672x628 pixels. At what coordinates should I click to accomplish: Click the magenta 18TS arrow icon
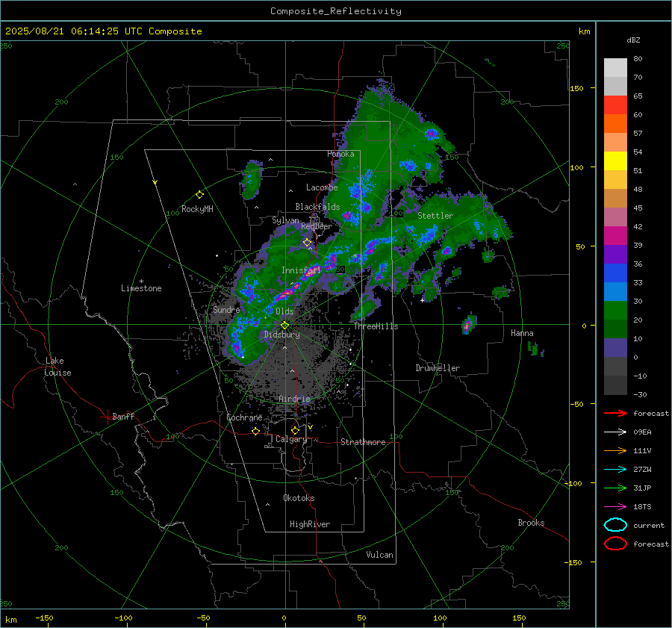pos(615,507)
